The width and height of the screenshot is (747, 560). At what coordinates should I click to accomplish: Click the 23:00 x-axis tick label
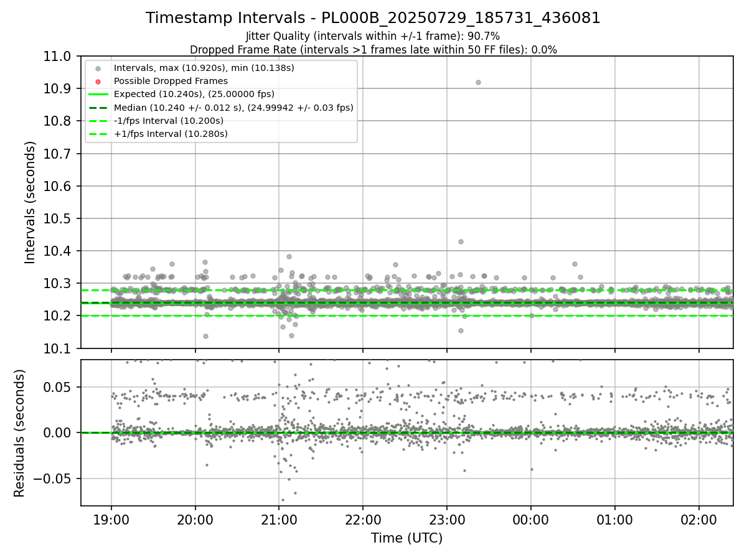pos(447,520)
